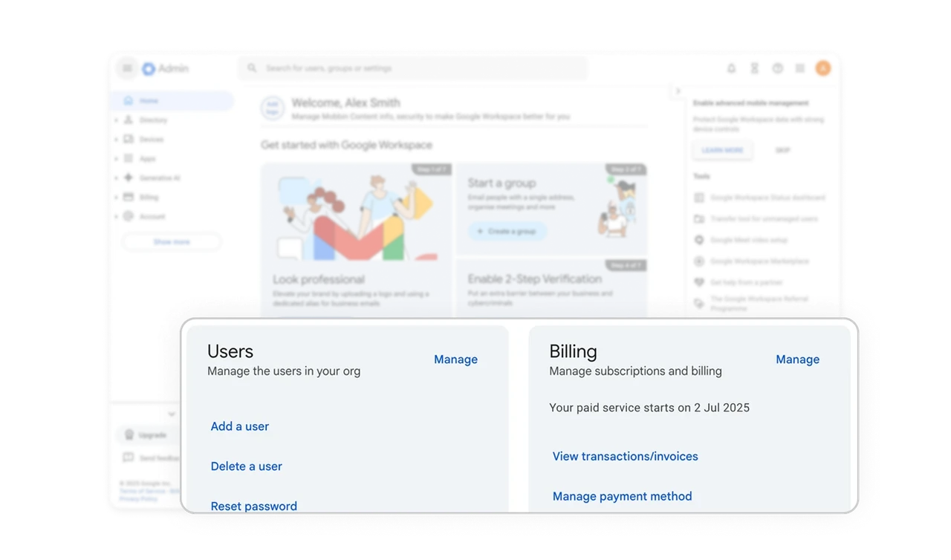Click the Transfer tool folder icon
Viewport: 951px width, 560px height.
(699, 219)
